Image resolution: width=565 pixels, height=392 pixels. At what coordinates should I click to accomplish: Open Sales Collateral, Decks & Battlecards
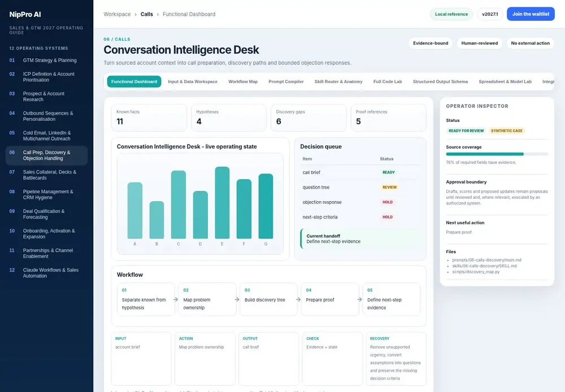[x=46, y=175]
